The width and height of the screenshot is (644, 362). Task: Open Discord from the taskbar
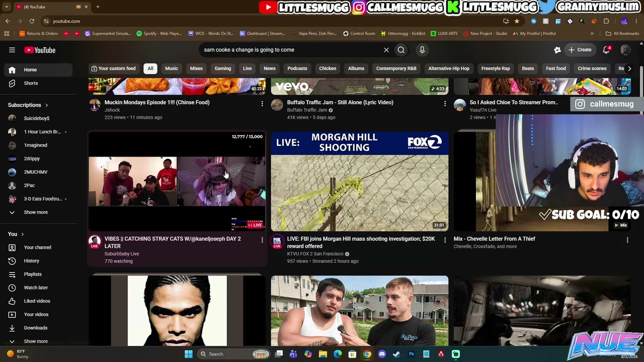tap(382, 354)
